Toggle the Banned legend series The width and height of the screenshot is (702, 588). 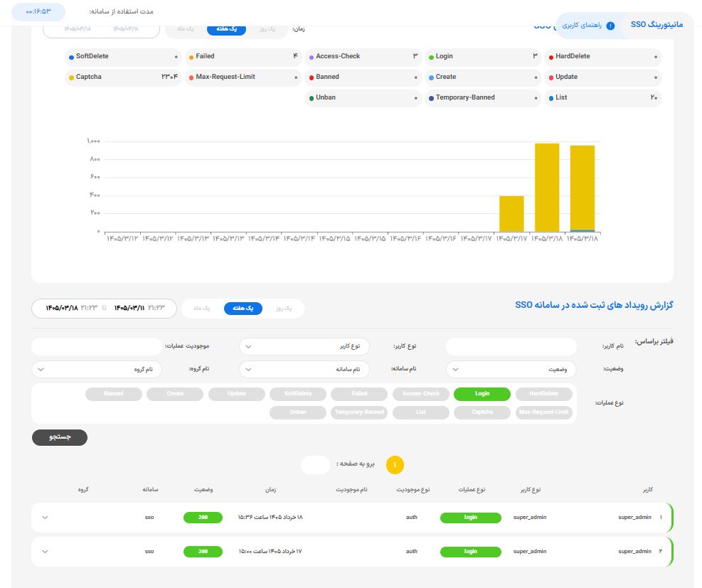click(363, 77)
